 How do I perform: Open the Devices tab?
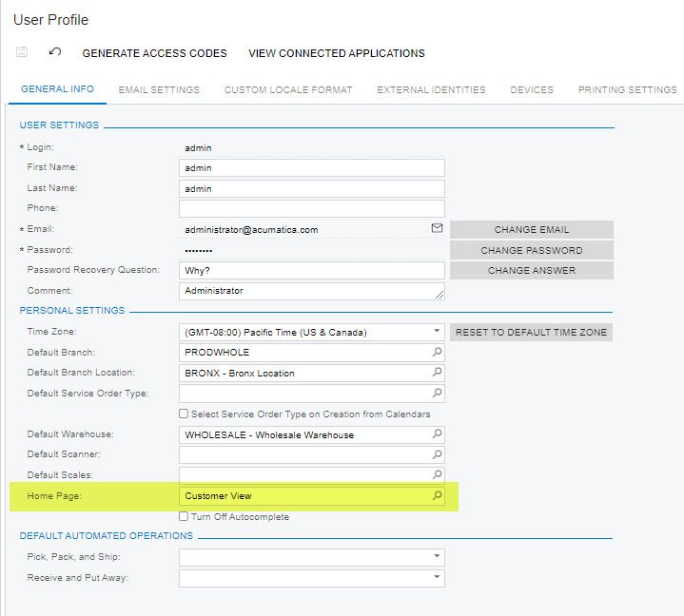[532, 89]
